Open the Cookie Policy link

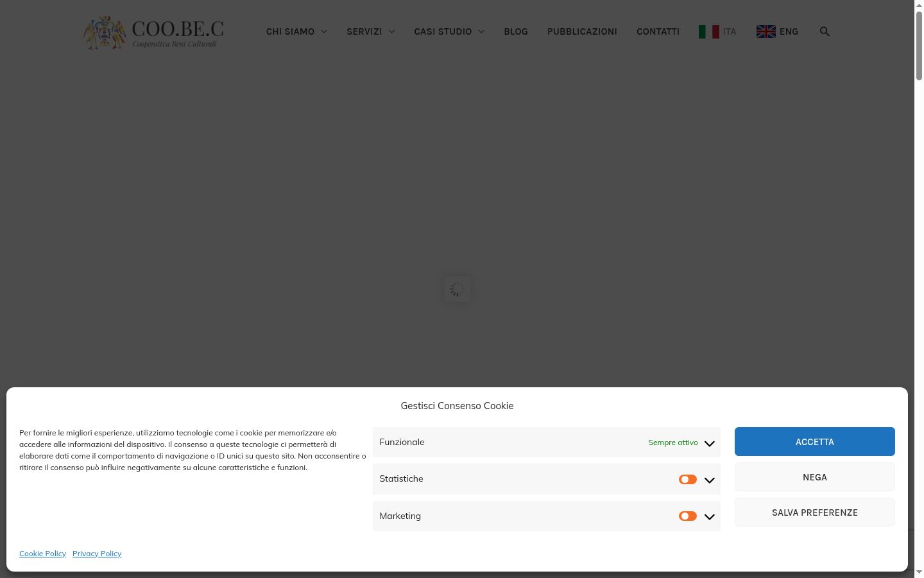(42, 554)
